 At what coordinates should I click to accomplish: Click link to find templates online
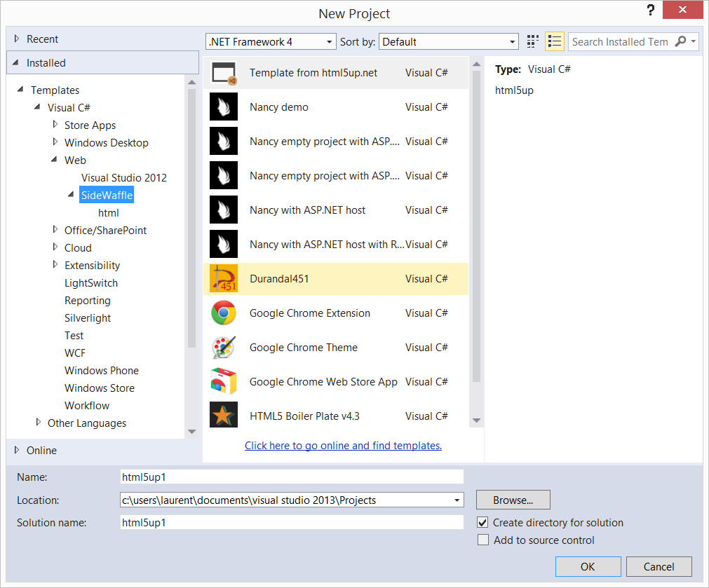tap(343, 446)
